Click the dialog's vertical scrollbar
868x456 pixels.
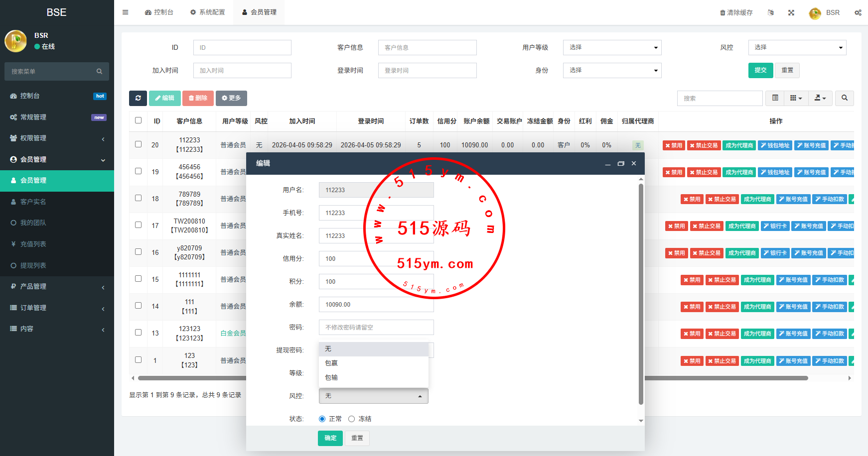pyautogui.click(x=641, y=294)
